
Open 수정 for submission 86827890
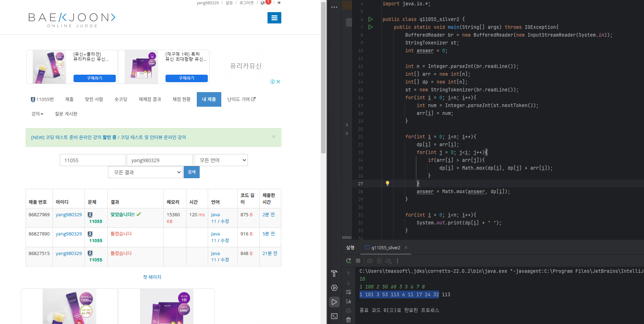tap(225, 240)
